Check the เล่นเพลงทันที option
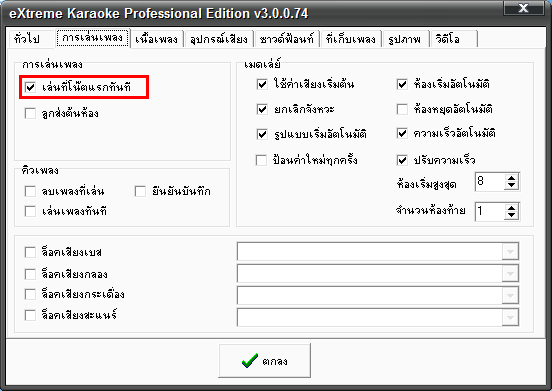This screenshot has height=391, width=552. 30,212
